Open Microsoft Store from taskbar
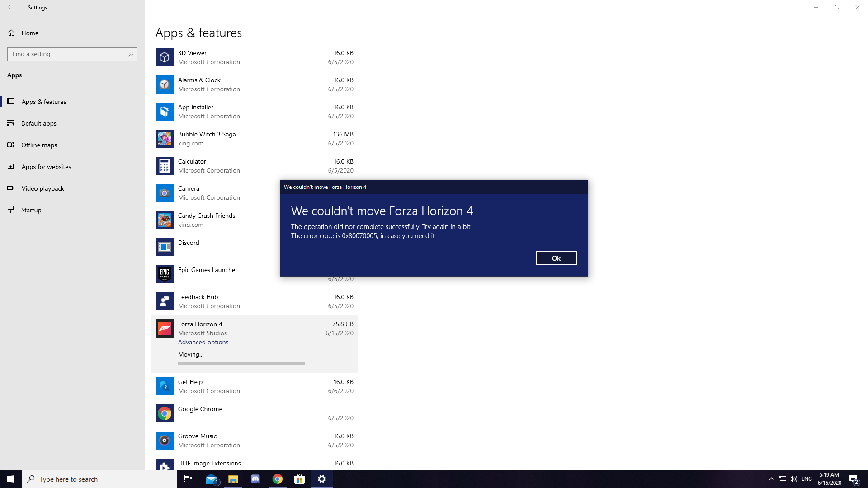Screen dimensions: 868x488 (300, 479)
